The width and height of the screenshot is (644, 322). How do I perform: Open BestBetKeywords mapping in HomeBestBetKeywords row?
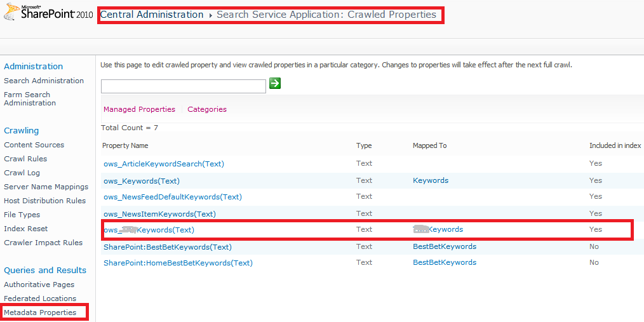pos(445,262)
